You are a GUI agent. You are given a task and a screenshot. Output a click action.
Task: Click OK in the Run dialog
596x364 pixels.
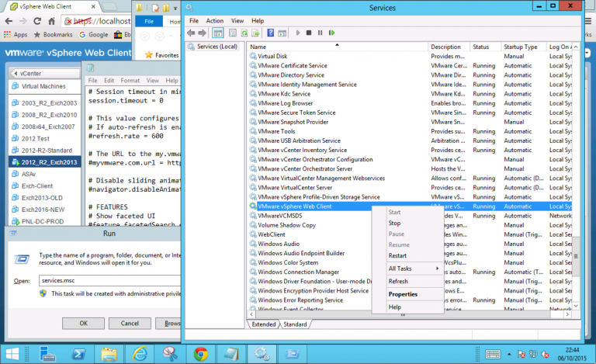(83, 324)
